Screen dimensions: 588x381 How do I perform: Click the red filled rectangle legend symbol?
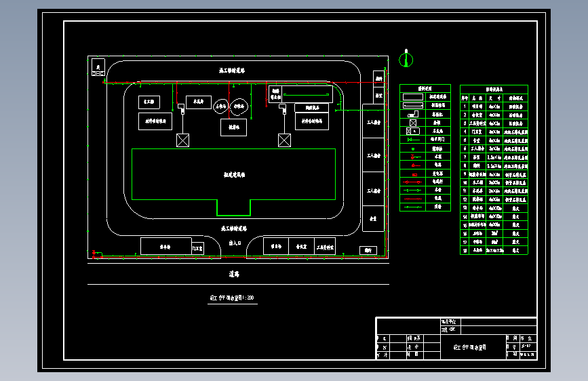coord(414,175)
